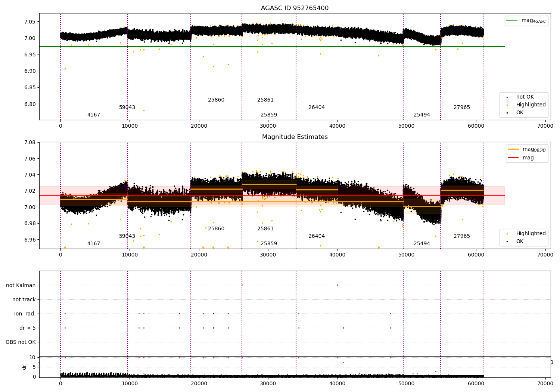
Task: Select the 'mag OBSID' legend entry in the middle plot
Action: pyautogui.click(x=527, y=150)
